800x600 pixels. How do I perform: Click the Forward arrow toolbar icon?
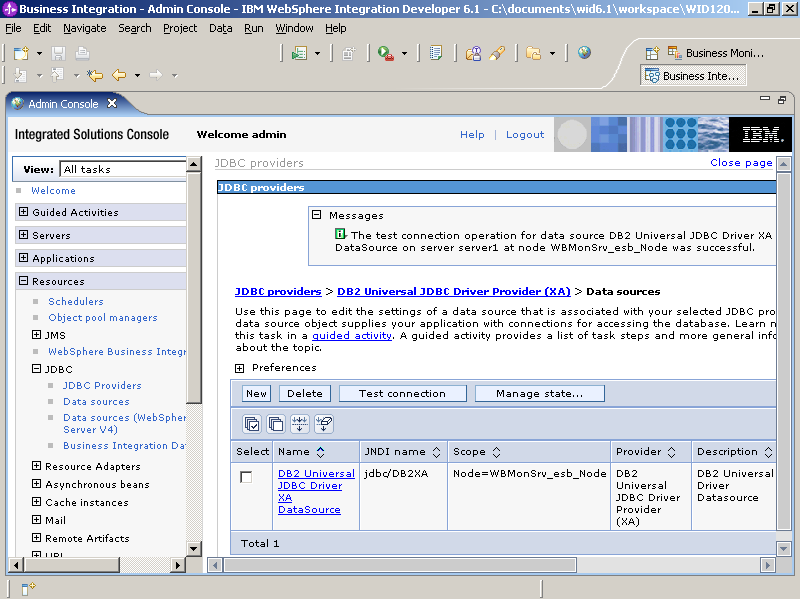(x=156, y=76)
